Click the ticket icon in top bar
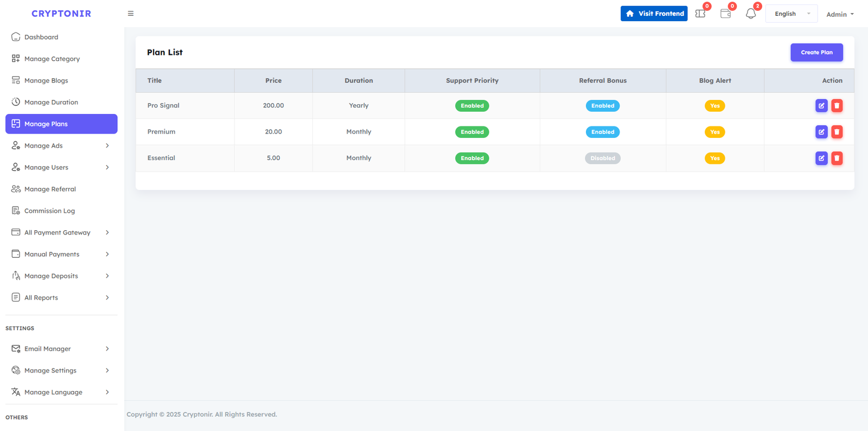 700,14
